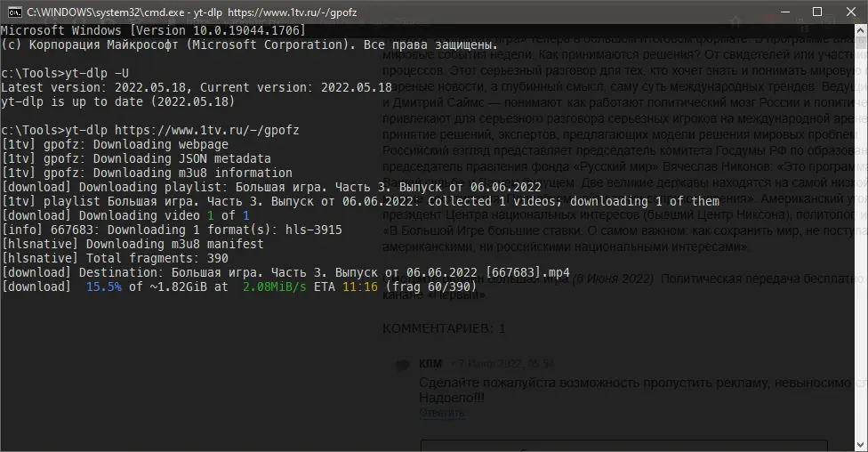Click the 'Downloading playlist: Большая игра' line
This screenshot has height=452, width=868.
271,187
